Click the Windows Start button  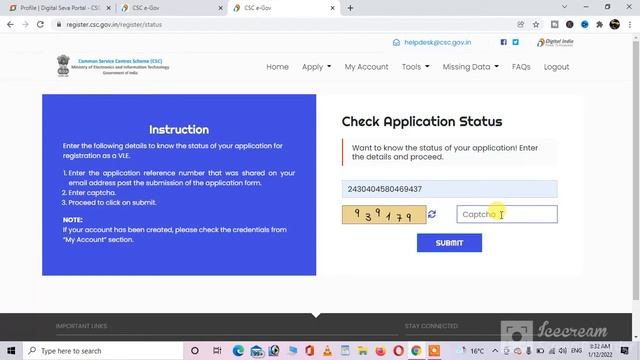(x=11, y=351)
